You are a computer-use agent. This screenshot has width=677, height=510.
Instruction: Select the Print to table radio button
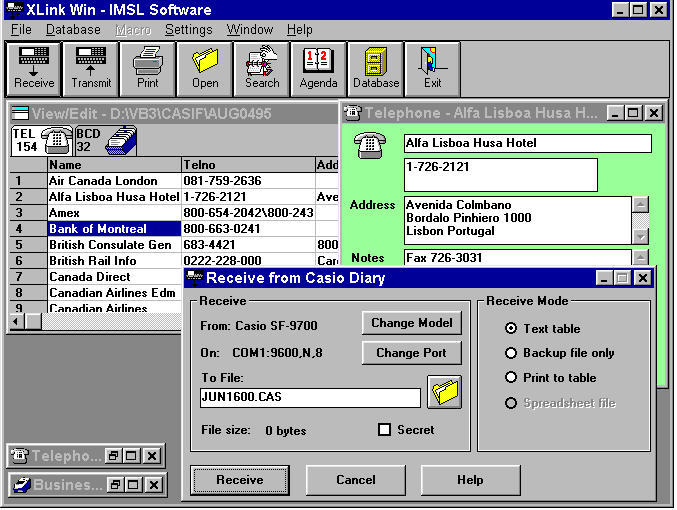pos(511,377)
